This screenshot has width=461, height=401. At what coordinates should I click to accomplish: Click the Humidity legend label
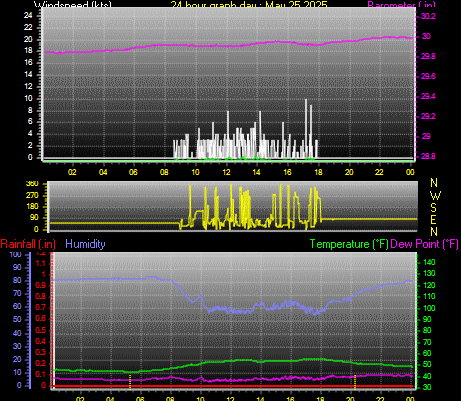85,244
